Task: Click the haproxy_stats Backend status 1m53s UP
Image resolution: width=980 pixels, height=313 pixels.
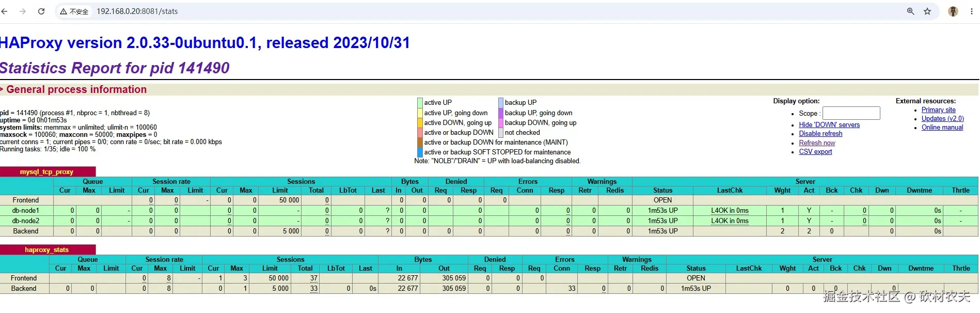Action: (696, 289)
